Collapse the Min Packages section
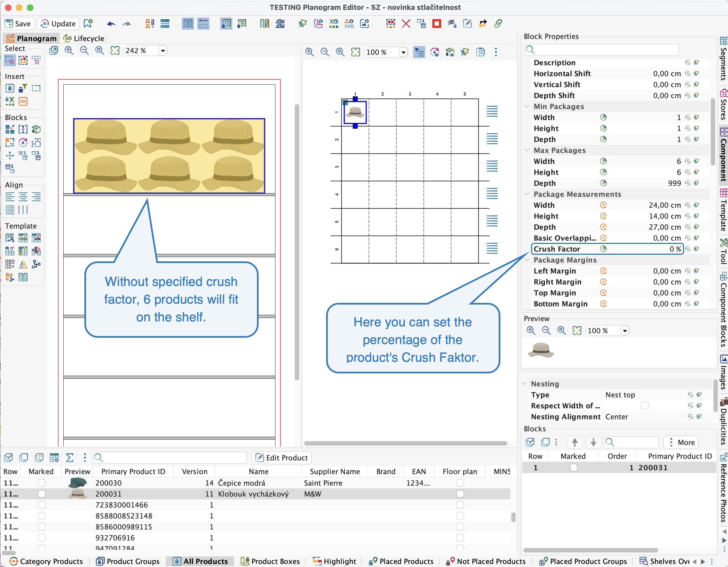The width and height of the screenshot is (728, 567). [x=527, y=107]
